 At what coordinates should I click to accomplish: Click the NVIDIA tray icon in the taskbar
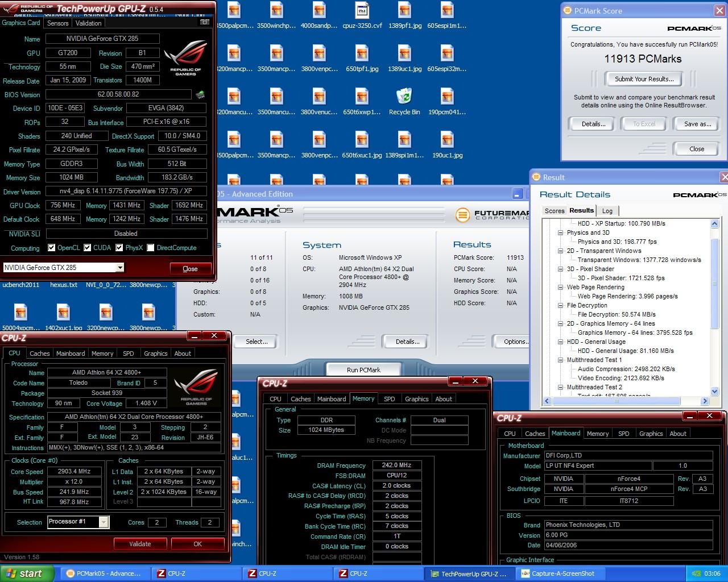695,573
